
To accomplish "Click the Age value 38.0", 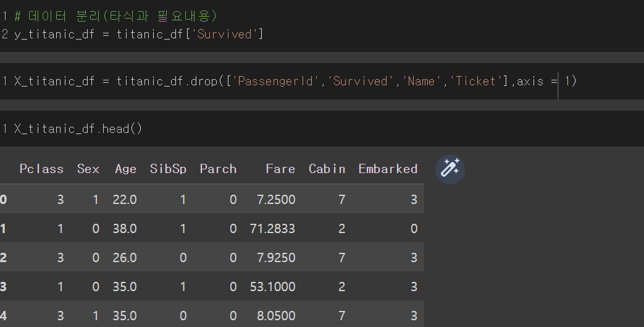I will point(125,229).
